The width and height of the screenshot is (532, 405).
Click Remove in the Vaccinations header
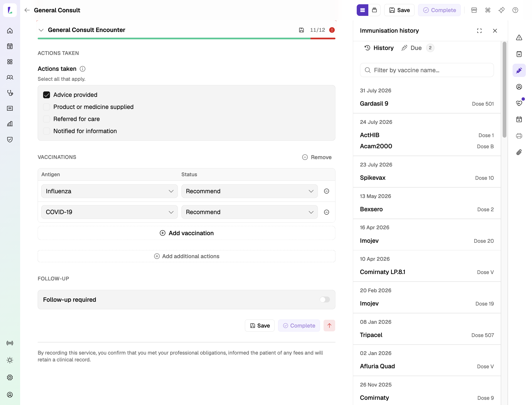(x=317, y=157)
